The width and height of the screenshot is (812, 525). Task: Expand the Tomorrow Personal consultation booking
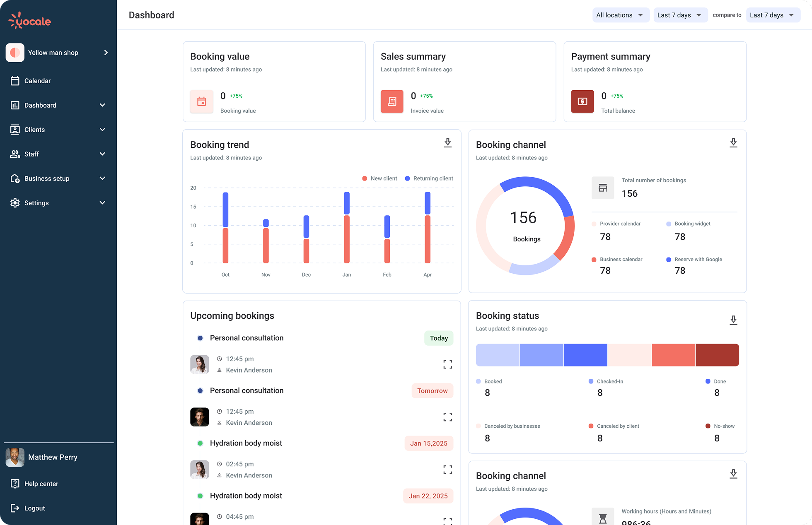click(448, 417)
